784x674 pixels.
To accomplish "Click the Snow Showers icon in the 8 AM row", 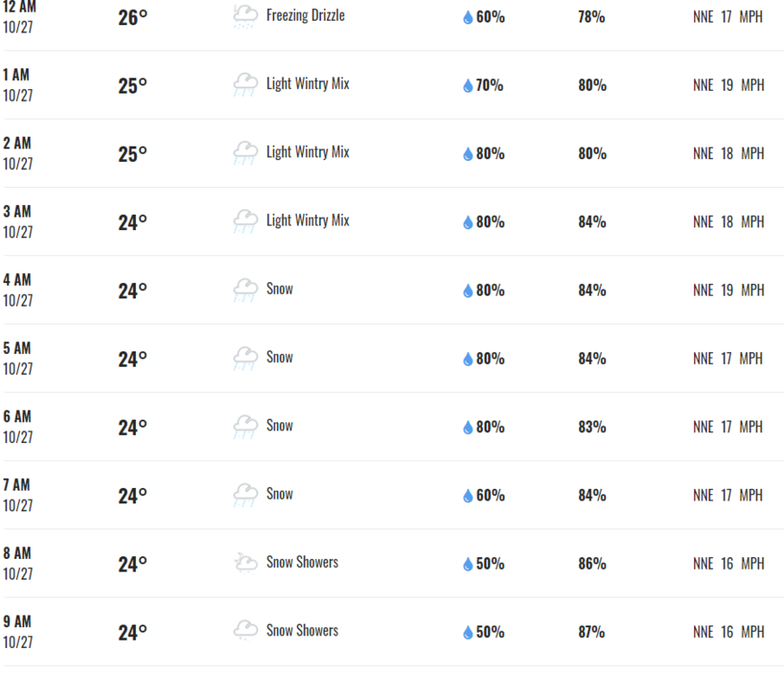I will pos(245,563).
